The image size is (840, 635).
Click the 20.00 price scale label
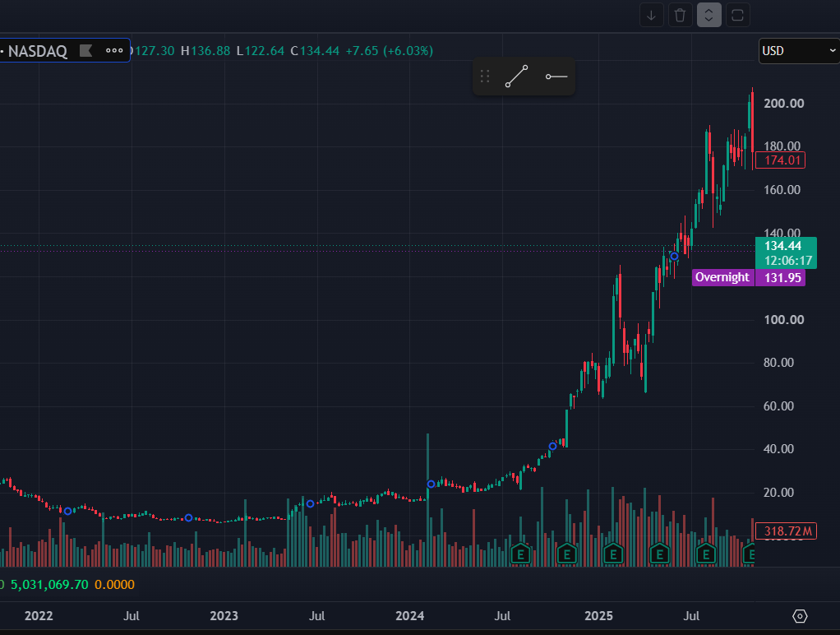[x=778, y=493]
